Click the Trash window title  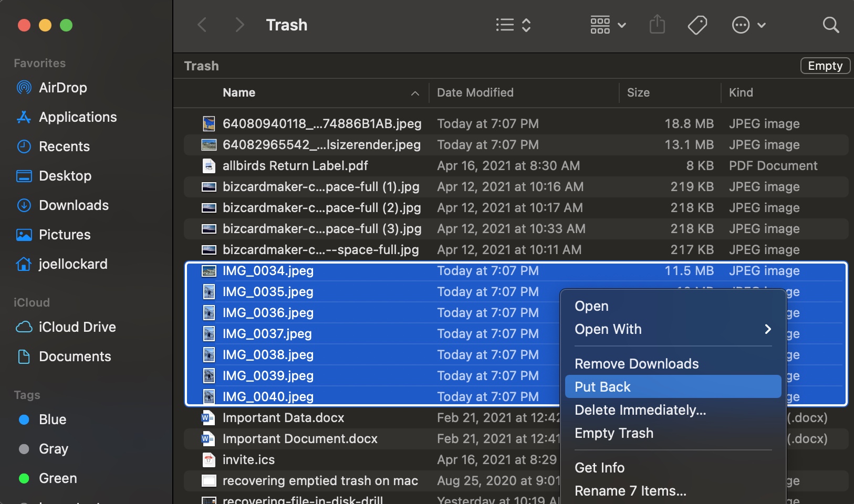pos(287,25)
